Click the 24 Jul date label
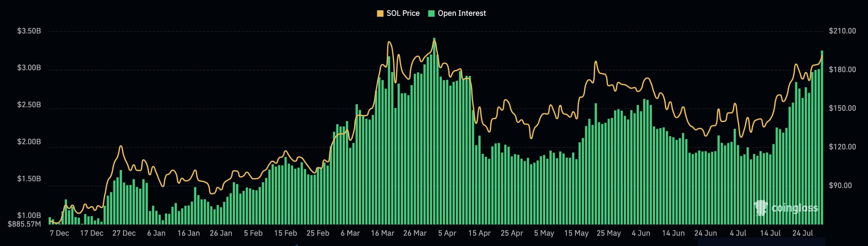This screenshot has width=868, height=246. tap(803, 233)
